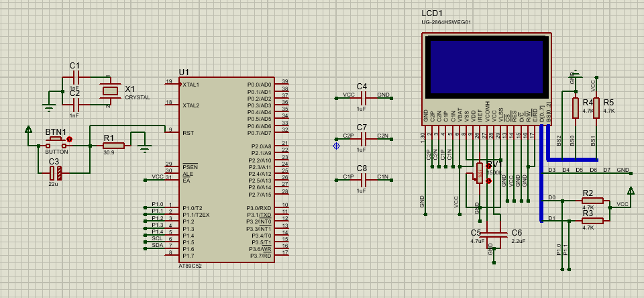Select capacitor C2 below C1

76,105
